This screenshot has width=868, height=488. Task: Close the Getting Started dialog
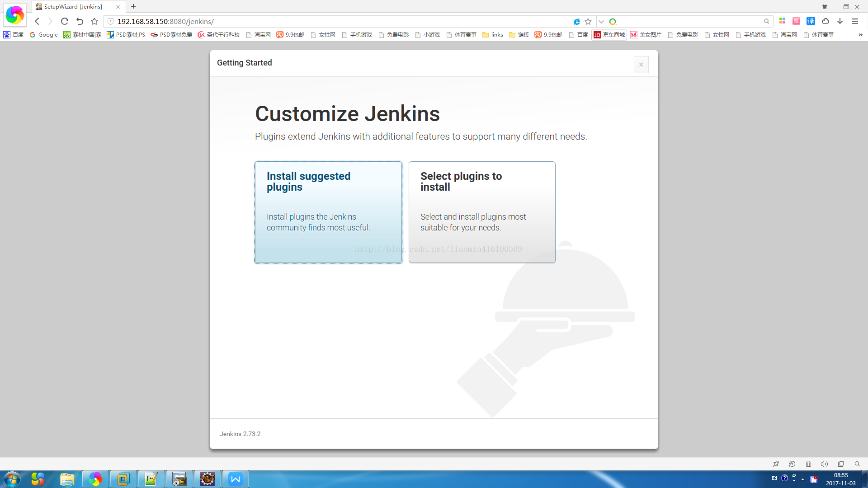(x=641, y=65)
